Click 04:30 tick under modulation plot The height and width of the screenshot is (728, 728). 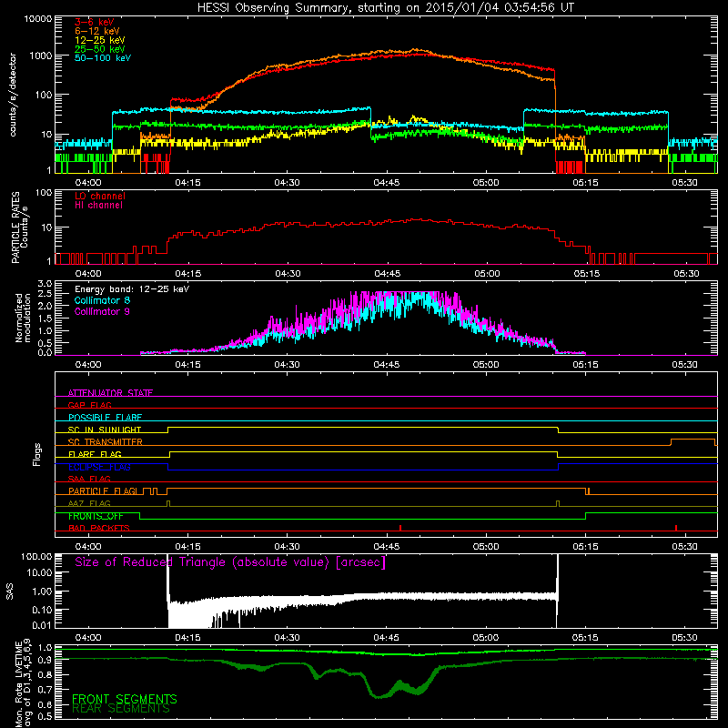[288, 365]
